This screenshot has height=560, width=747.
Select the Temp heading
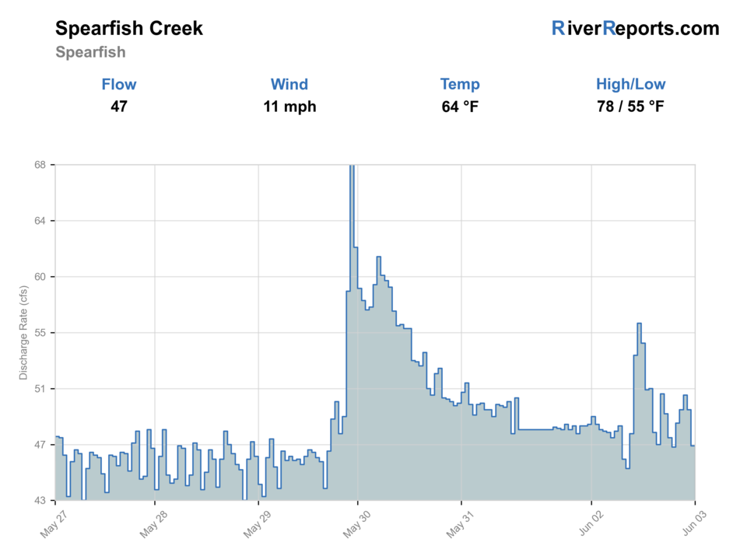(460, 84)
